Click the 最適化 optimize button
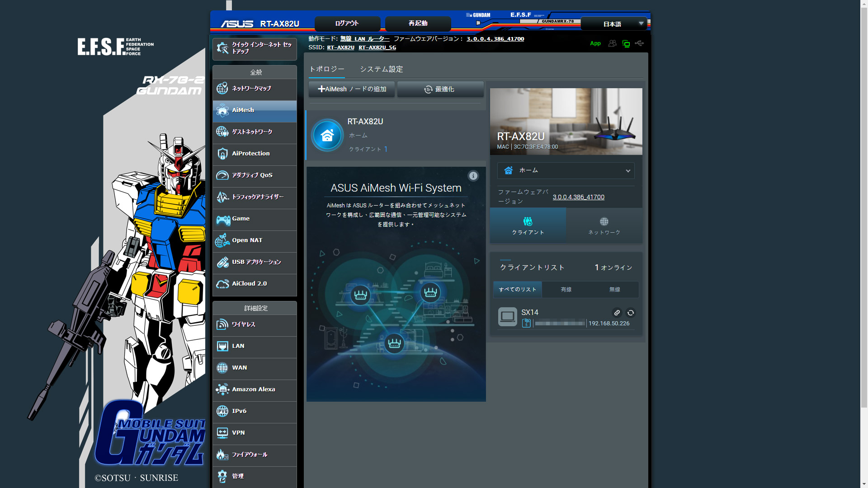Screen dimensions: 868x488 440,89
